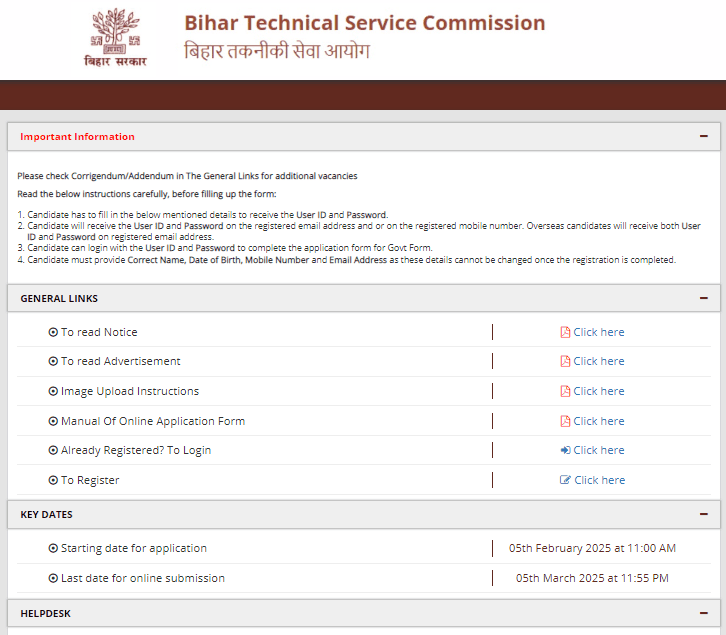Open the Advertisement 'Click here' link
726x635 pixels.
tap(598, 361)
